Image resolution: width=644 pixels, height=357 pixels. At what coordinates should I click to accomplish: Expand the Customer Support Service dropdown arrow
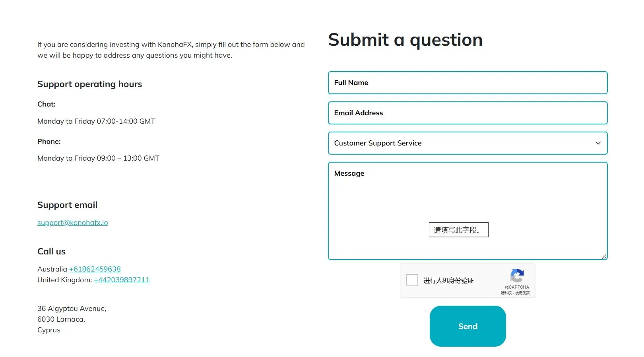[x=598, y=143]
